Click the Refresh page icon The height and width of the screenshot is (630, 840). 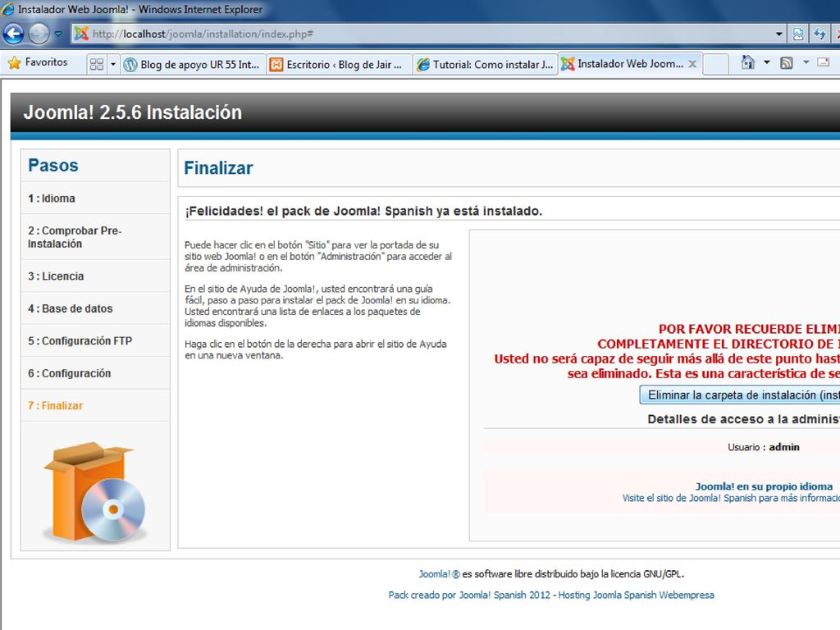(x=819, y=34)
